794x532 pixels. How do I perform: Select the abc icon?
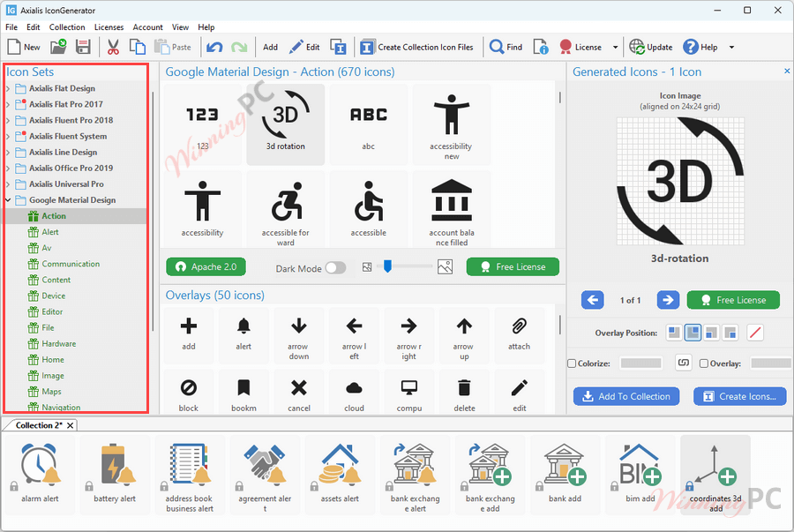point(368,124)
